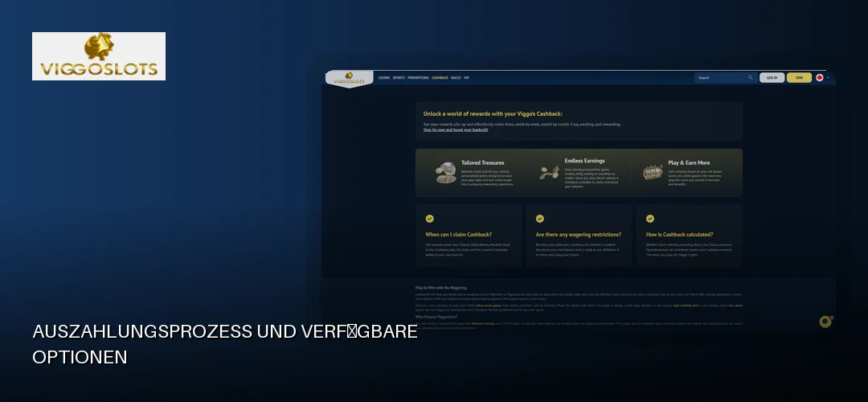Click 'Are there any wagering restrictions?' heading
Viewport: 868px width, 402px height.
click(579, 234)
